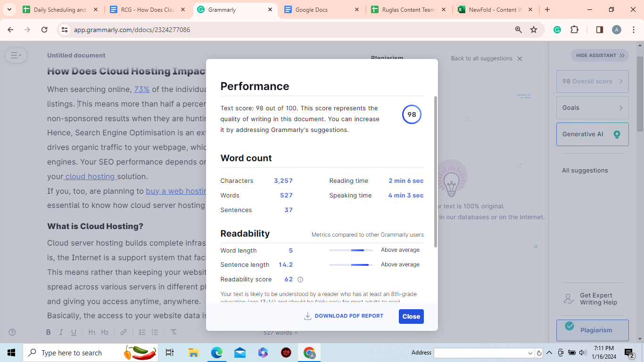Insert link from editor toolbar
The width and height of the screenshot is (644, 362).
click(124, 332)
